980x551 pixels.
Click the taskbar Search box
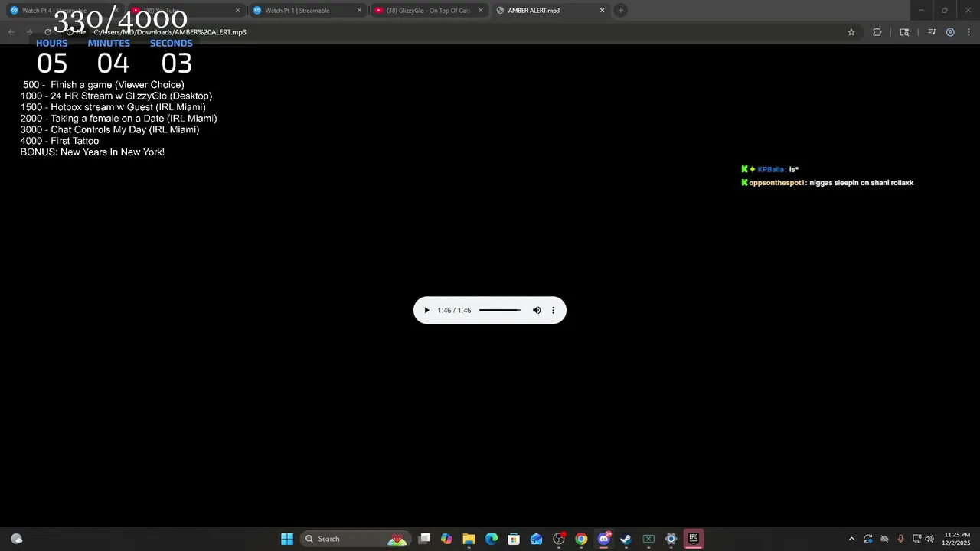coord(354,539)
